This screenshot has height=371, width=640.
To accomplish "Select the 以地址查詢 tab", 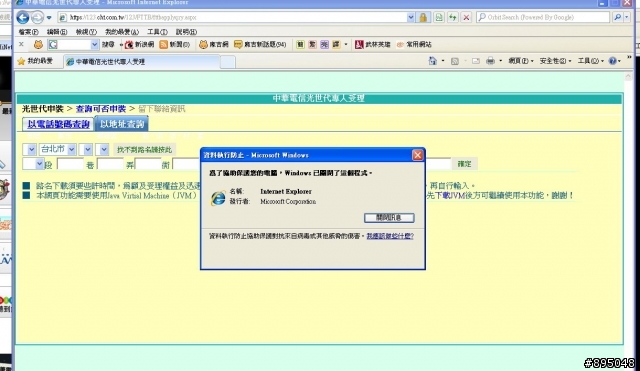I will [x=122, y=124].
